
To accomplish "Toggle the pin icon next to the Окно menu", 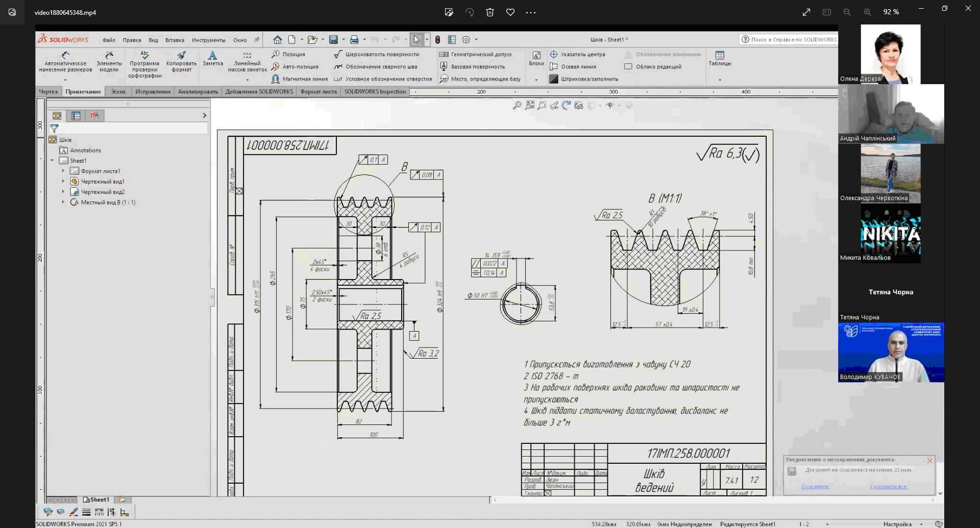I will [x=257, y=40].
